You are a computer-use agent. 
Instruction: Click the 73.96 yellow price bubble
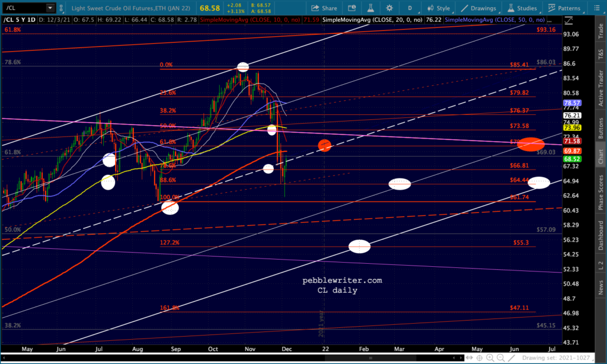click(572, 128)
